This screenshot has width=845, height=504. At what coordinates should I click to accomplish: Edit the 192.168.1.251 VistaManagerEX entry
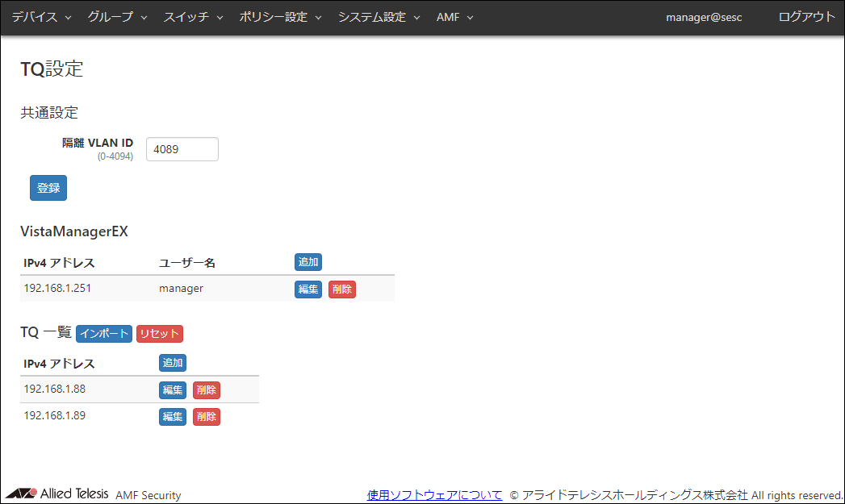pyautogui.click(x=308, y=289)
